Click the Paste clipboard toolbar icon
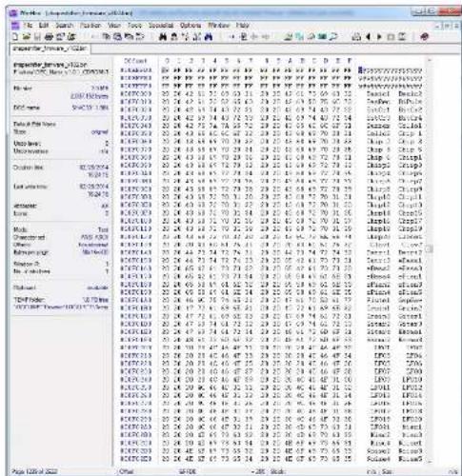 (129, 37)
